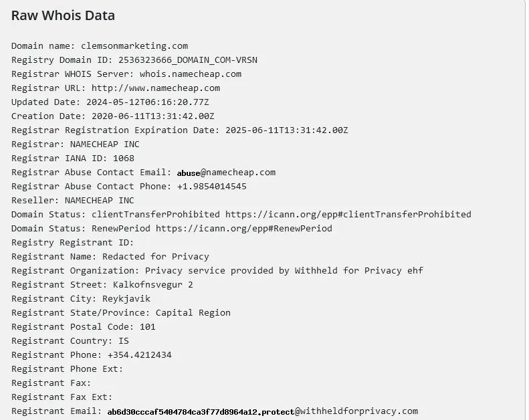
Task: Open the http://www.namecheap.com registrar URL
Action: [x=155, y=88]
